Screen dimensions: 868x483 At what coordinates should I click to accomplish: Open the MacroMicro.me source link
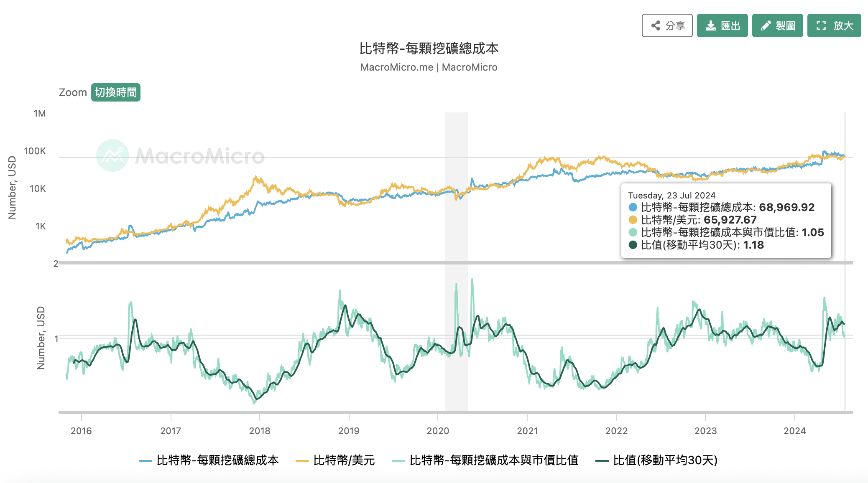[x=396, y=67]
